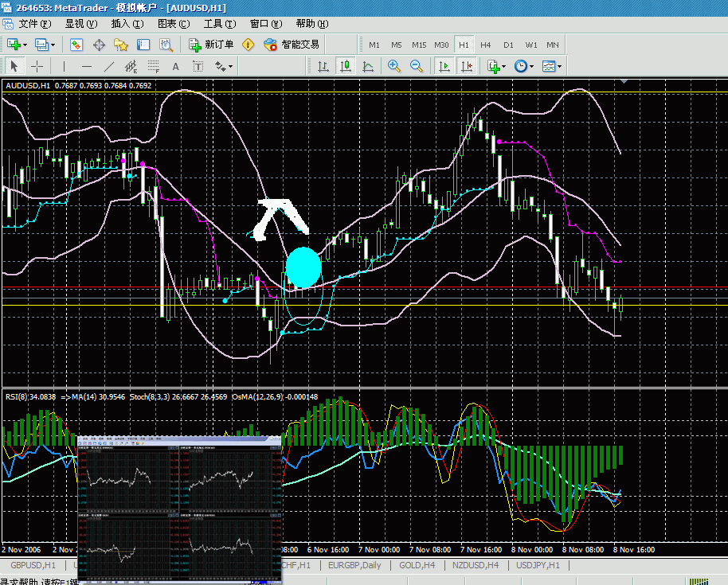This screenshot has width=728, height=585.
Task: Expand the new chart dropdown arrow
Action: pos(25,45)
